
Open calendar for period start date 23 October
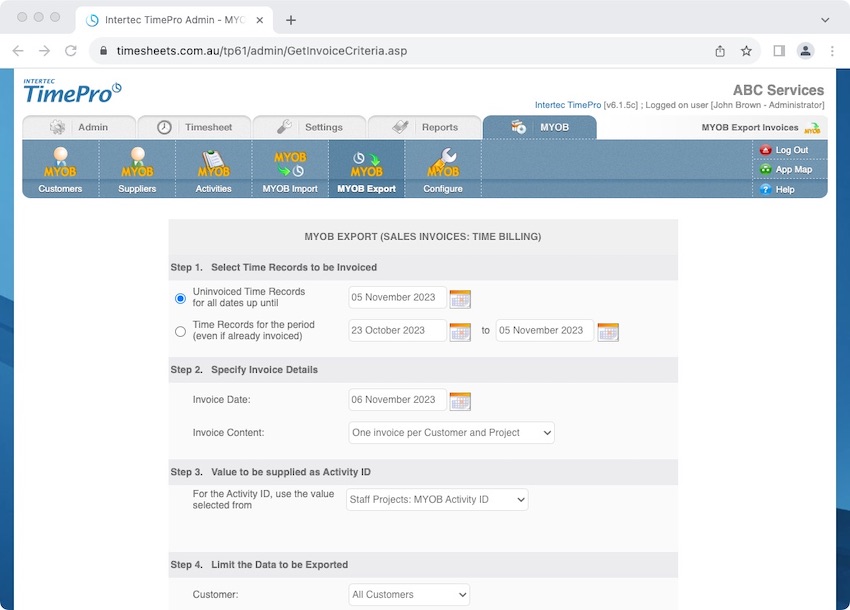tap(460, 332)
